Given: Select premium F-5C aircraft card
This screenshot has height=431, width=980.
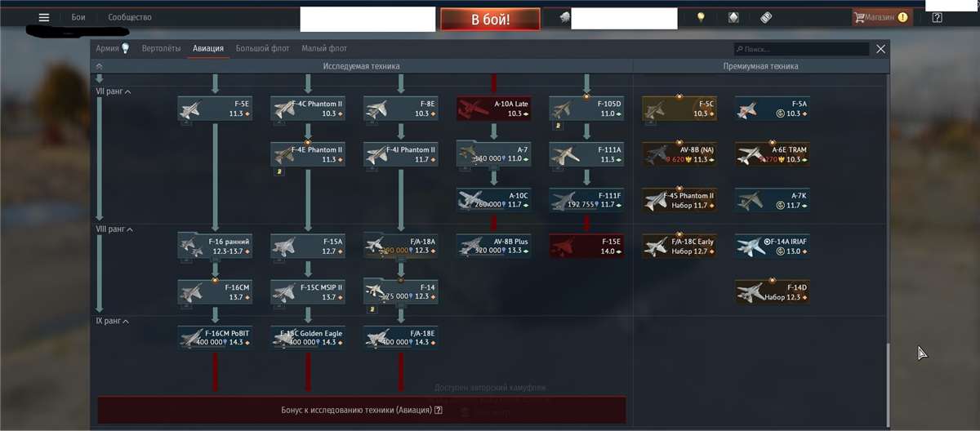Looking at the screenshot, I should [x=679, y=109].
